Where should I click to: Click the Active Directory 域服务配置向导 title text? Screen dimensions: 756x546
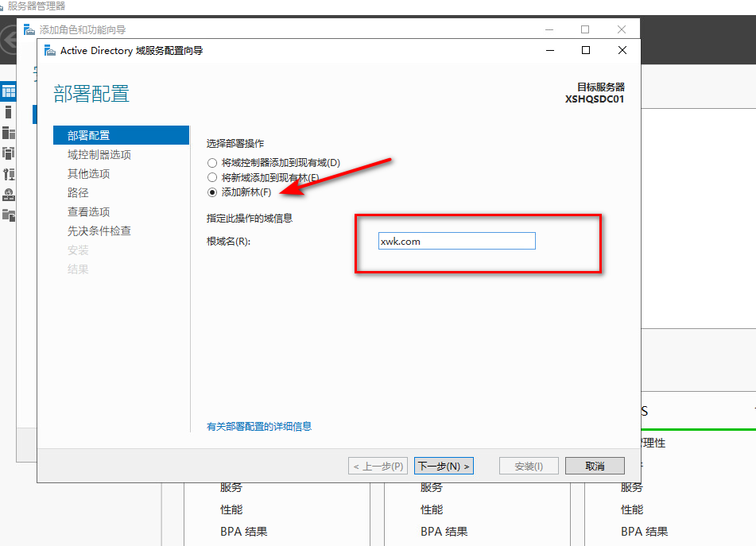point(132,51)
